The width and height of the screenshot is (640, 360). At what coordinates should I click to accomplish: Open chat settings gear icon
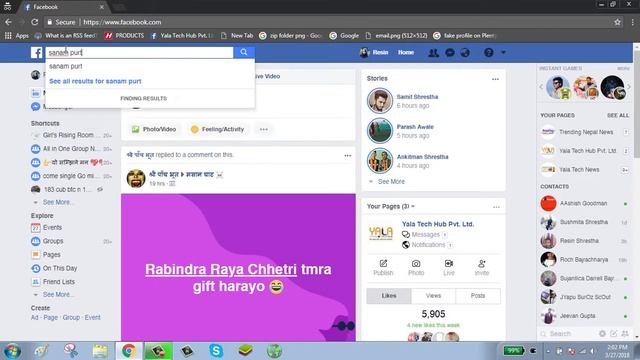click(602, 334)
